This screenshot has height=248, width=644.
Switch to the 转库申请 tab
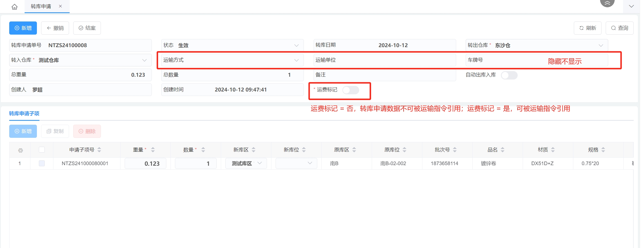pos(41,6)
